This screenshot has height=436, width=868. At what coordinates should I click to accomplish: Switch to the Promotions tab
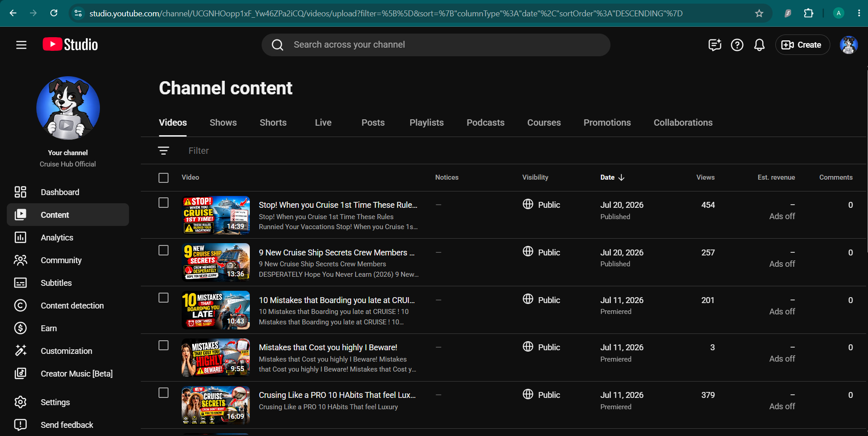607,122
